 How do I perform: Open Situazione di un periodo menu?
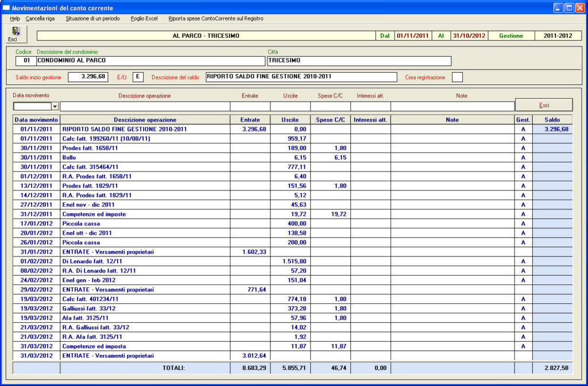(92, 18)
